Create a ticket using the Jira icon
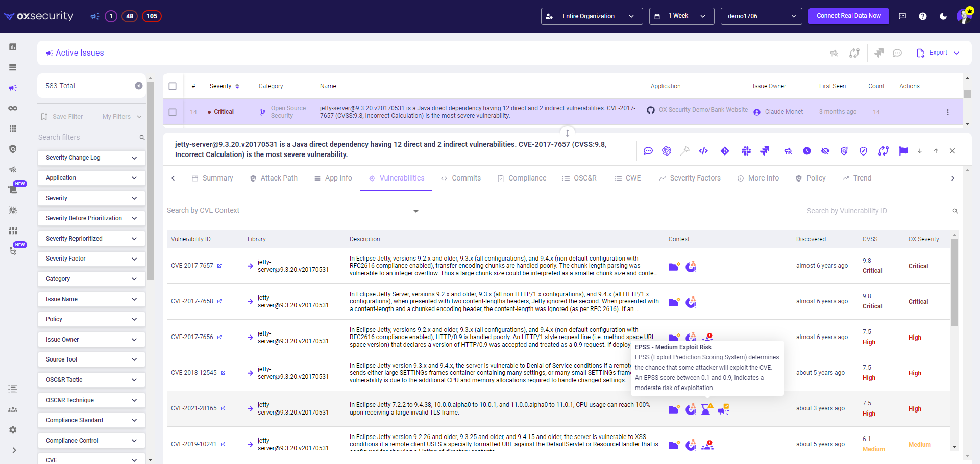 [765, 151]
